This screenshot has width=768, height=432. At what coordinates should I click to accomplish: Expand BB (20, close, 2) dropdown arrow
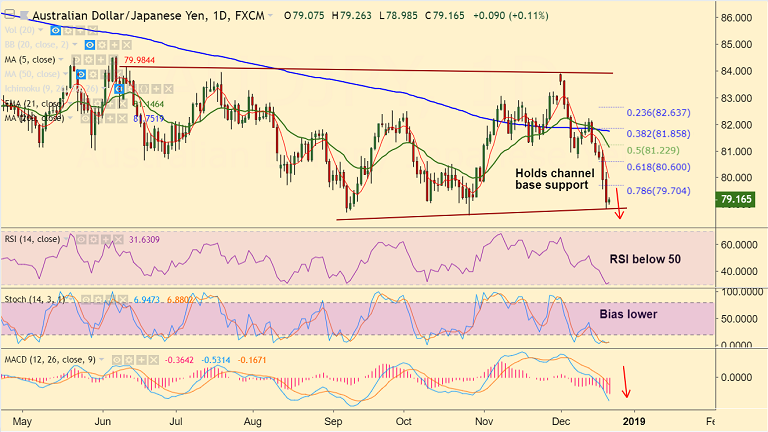[x=75, y=45]
